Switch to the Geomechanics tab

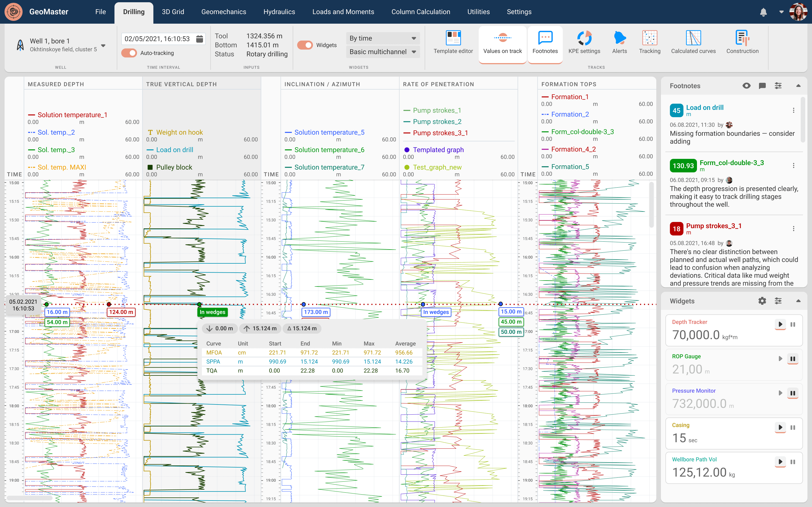tap(224, 12)
